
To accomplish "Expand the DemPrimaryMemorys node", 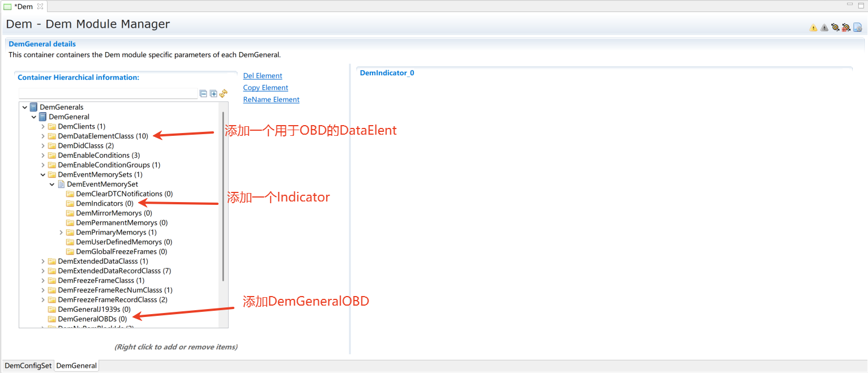I will (x=61, y=233).
